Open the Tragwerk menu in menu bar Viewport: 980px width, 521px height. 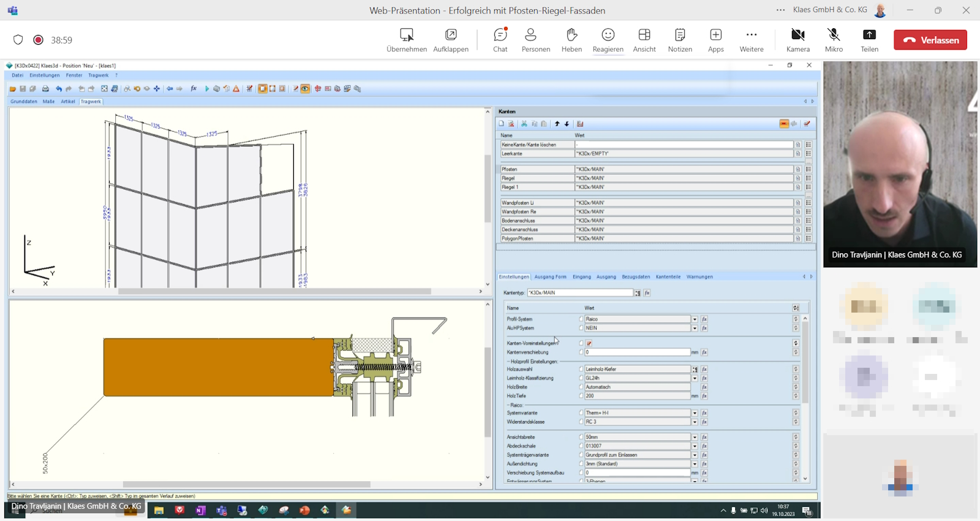point(98,75)
